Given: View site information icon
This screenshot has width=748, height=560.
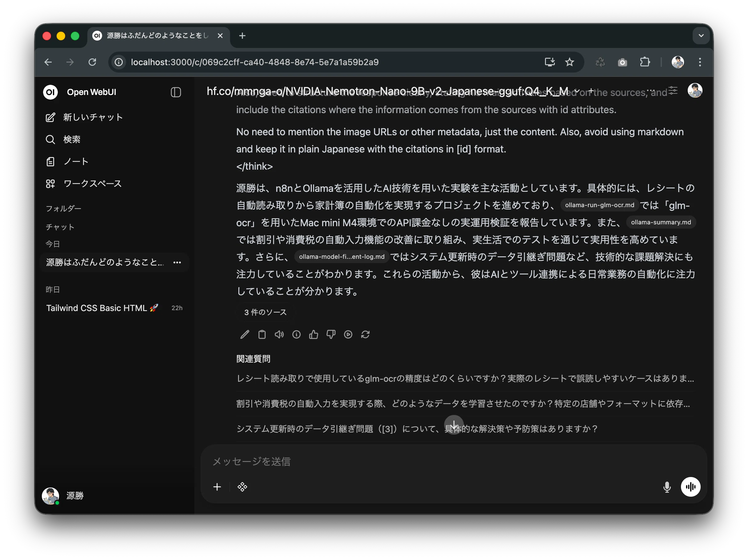Looking at the screenshot, I should click(x=119, y=62).
